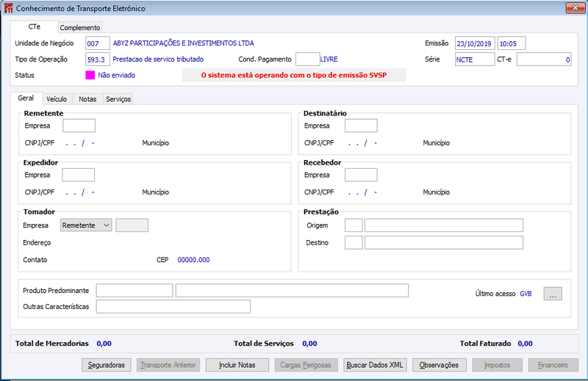Select the Geral tab

26,98
